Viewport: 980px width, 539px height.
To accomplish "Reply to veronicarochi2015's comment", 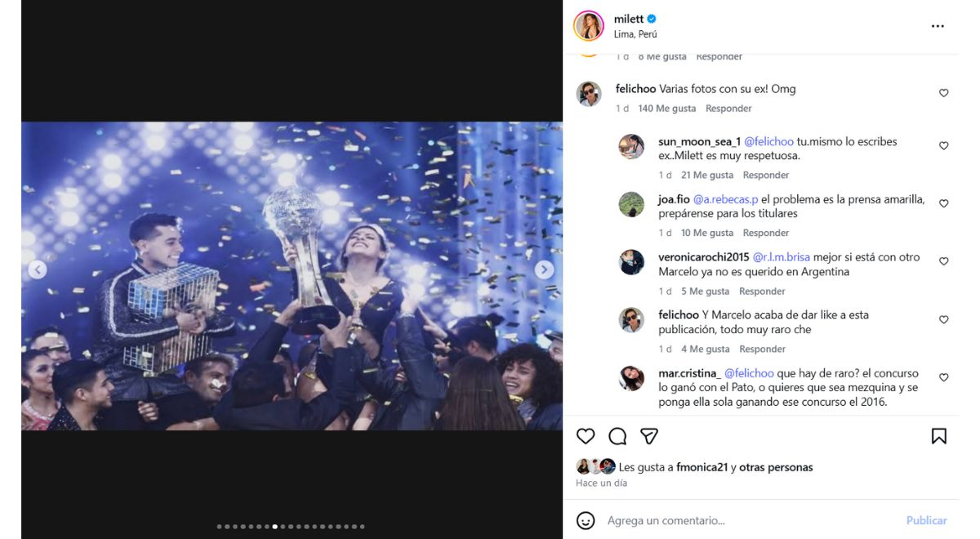I will point(762,292).
